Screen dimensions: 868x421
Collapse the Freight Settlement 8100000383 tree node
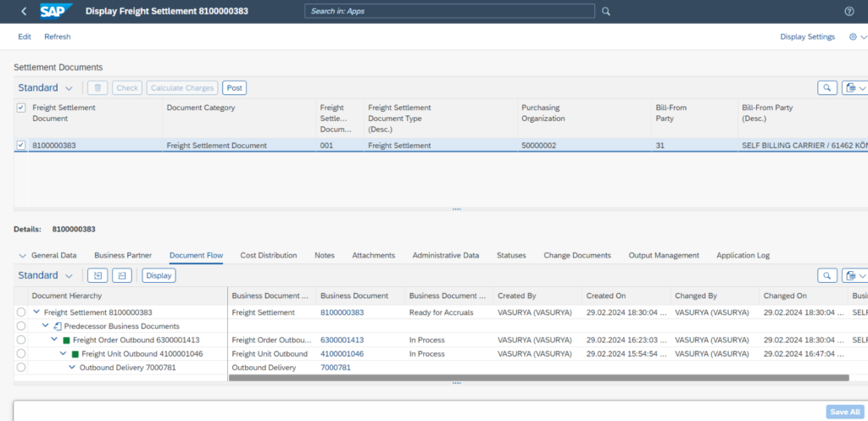click(36, 313)
